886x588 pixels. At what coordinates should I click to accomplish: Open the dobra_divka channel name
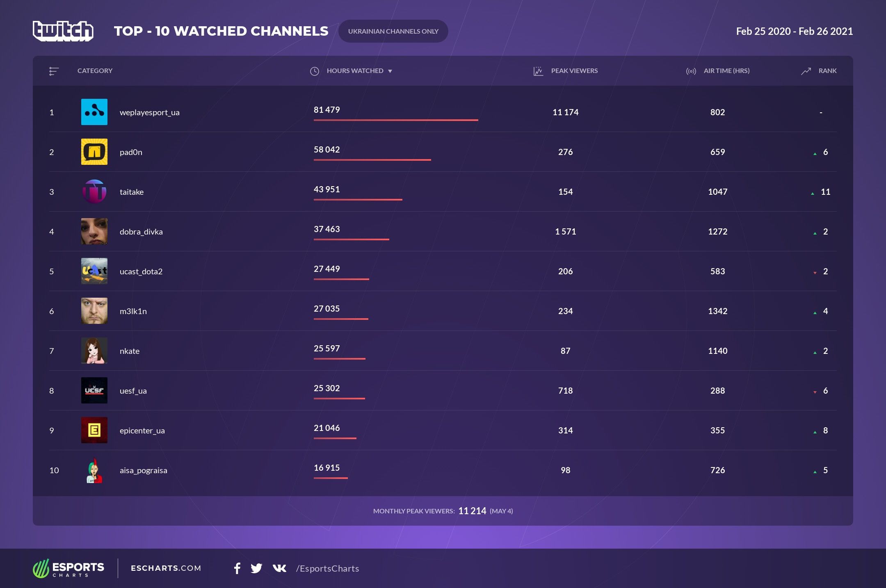141,232
